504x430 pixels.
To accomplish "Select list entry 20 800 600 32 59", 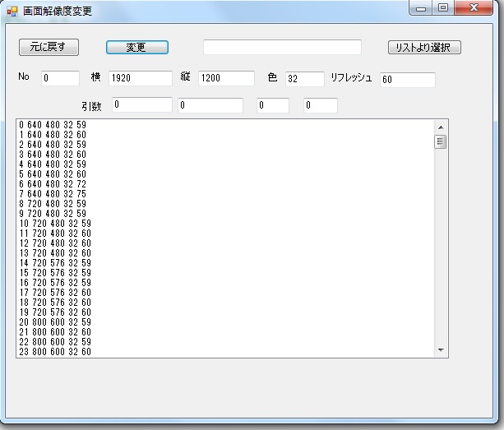I will pyautogui.click(x=55, y=322).
